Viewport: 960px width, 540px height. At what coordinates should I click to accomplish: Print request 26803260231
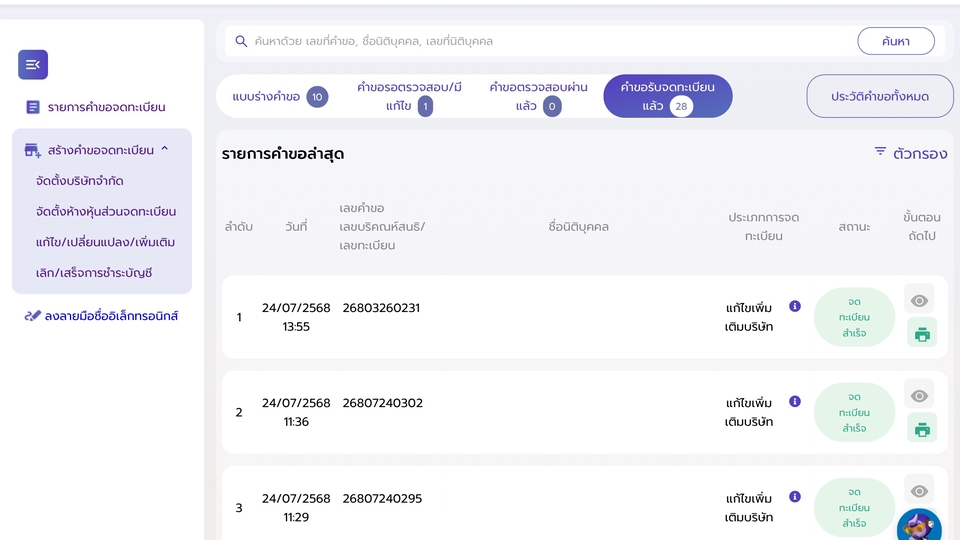(x=921, y=334)
